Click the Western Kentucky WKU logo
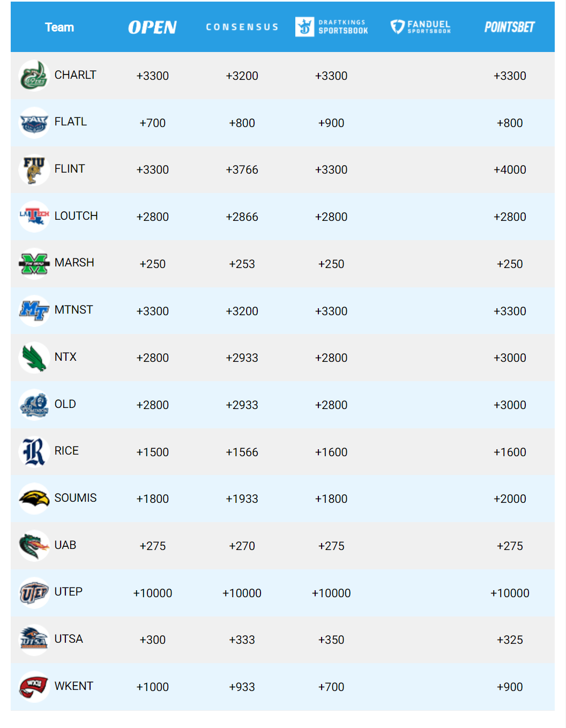This screenshot has height=728, width=566. [34, 687]
